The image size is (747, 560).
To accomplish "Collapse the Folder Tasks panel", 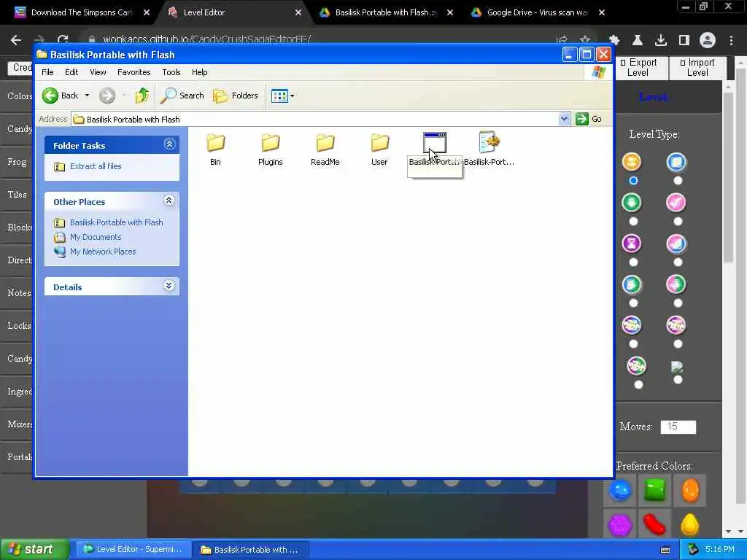I will tap(169, 144).
